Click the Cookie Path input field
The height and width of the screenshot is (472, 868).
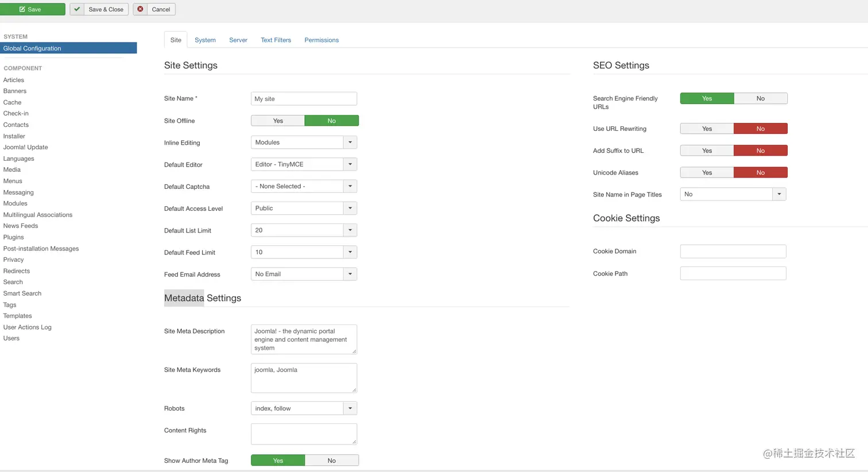[733, 273]
